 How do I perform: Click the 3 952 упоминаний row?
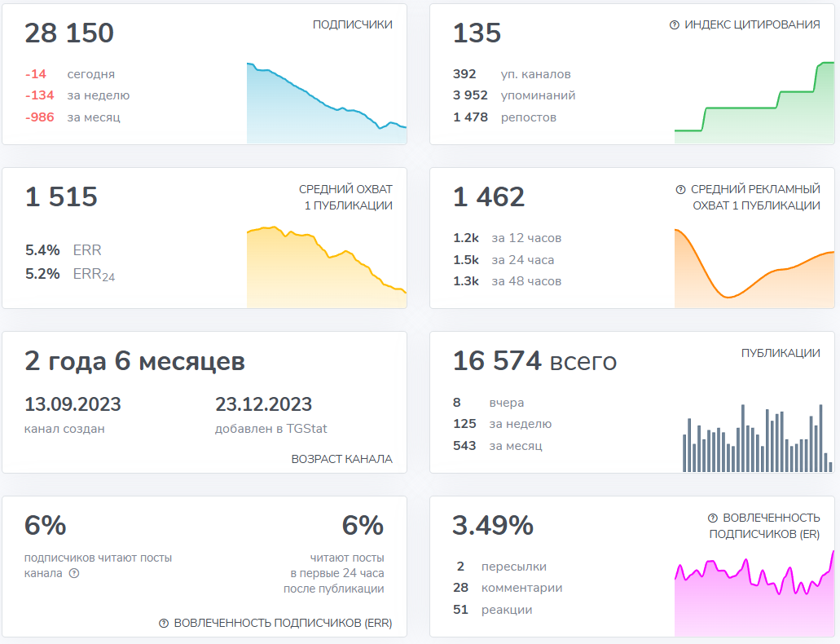click(514, 95)
